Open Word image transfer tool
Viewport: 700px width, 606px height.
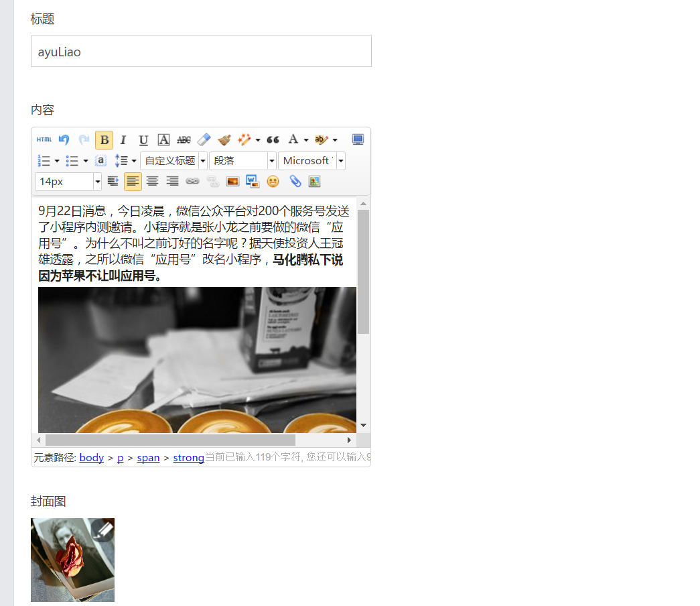(x=253, y=182)
